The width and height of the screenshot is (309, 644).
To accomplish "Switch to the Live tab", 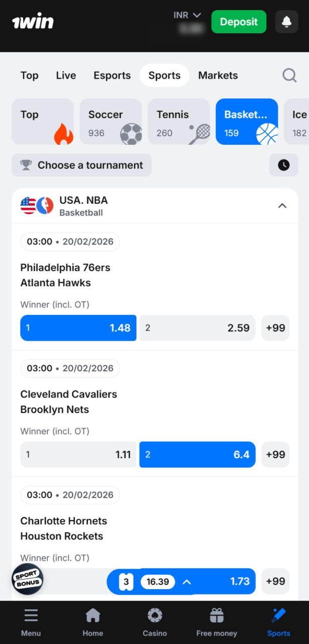I will [x=65, y=75].
